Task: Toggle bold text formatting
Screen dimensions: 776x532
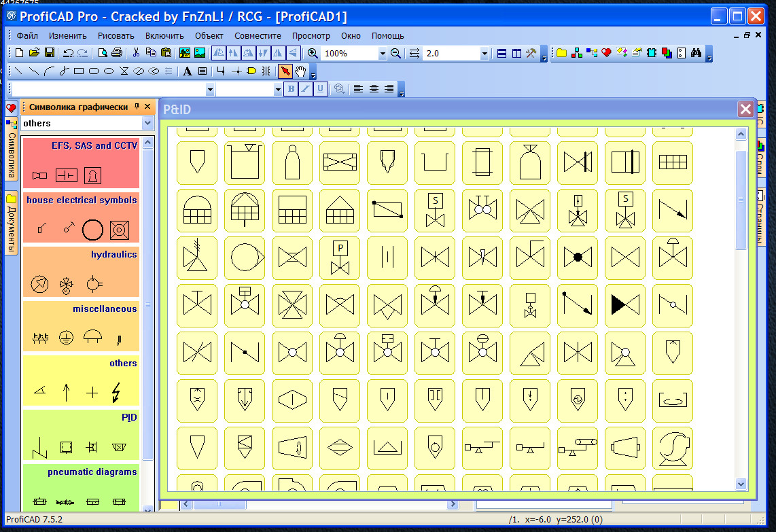Action: pos(291,89)
